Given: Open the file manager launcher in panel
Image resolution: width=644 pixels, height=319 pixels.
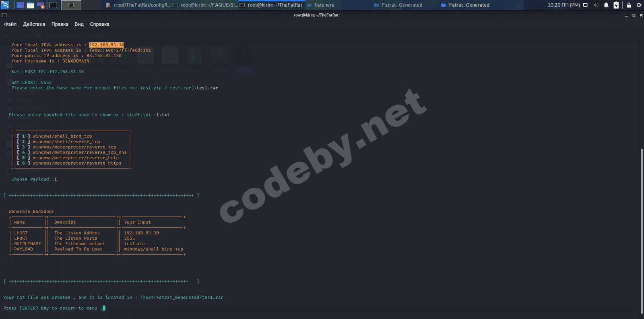Looking at the screenshot, I should coord(31,5).
